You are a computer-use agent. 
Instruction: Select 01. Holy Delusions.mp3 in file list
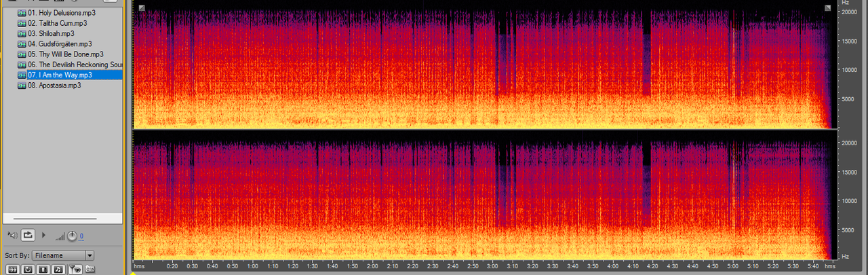coord(62,13)
